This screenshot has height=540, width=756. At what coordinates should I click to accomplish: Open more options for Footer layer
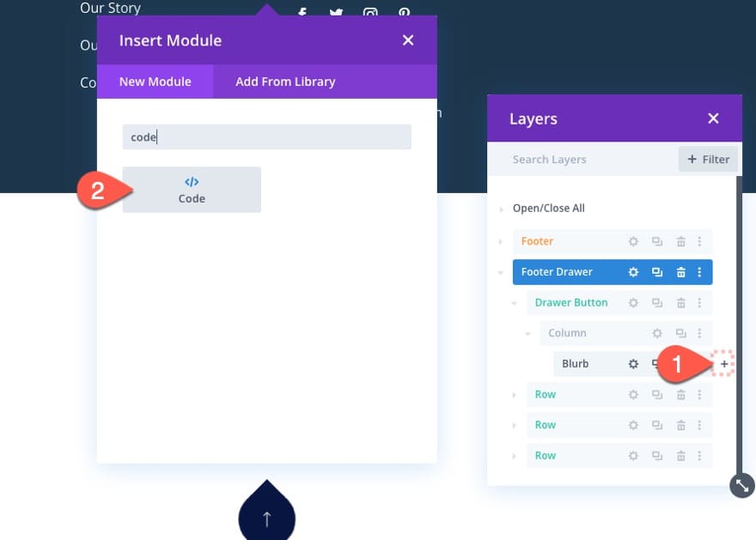point(699,241)
